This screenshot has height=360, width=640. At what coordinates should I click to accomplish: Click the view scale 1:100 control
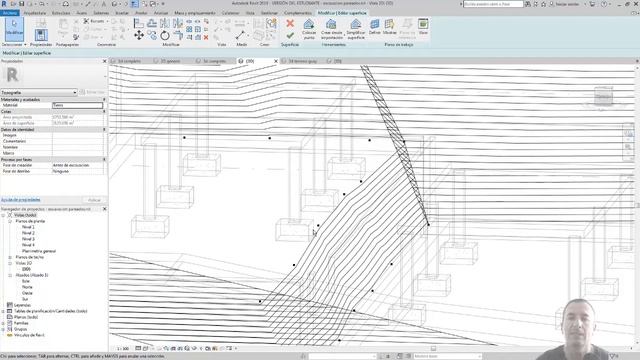[x=122, y=349]
